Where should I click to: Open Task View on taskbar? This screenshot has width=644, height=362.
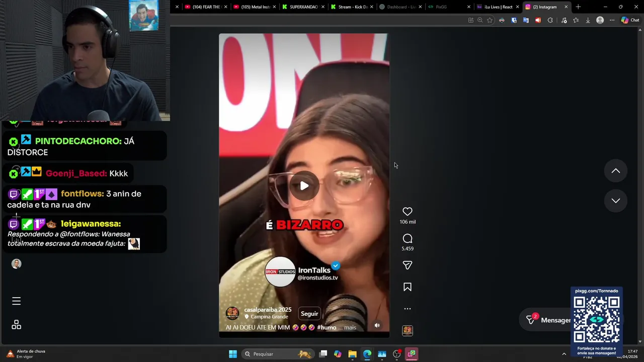point(324,354)
